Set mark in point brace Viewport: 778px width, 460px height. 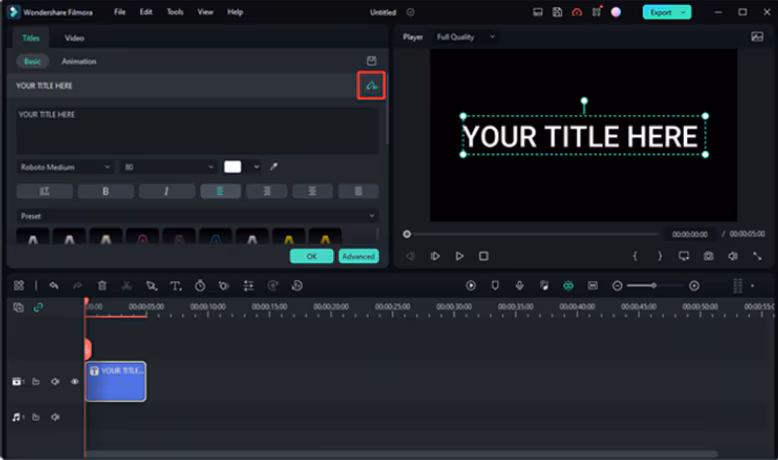[x=635, y=256]
